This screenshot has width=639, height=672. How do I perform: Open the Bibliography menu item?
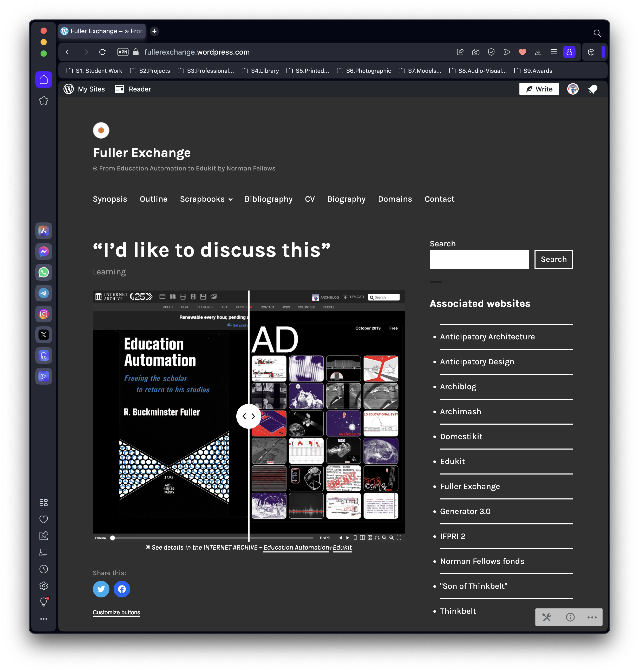click(x=268, y=199)
